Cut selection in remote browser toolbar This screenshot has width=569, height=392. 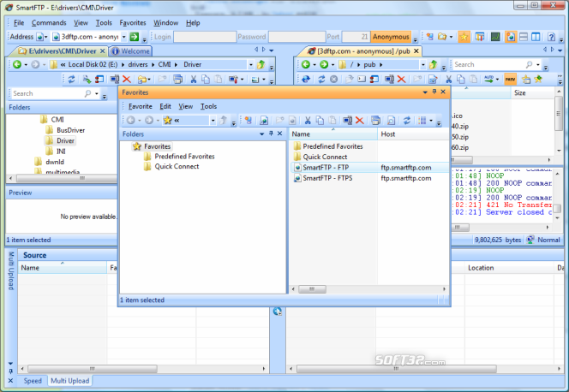pos(449,79)
